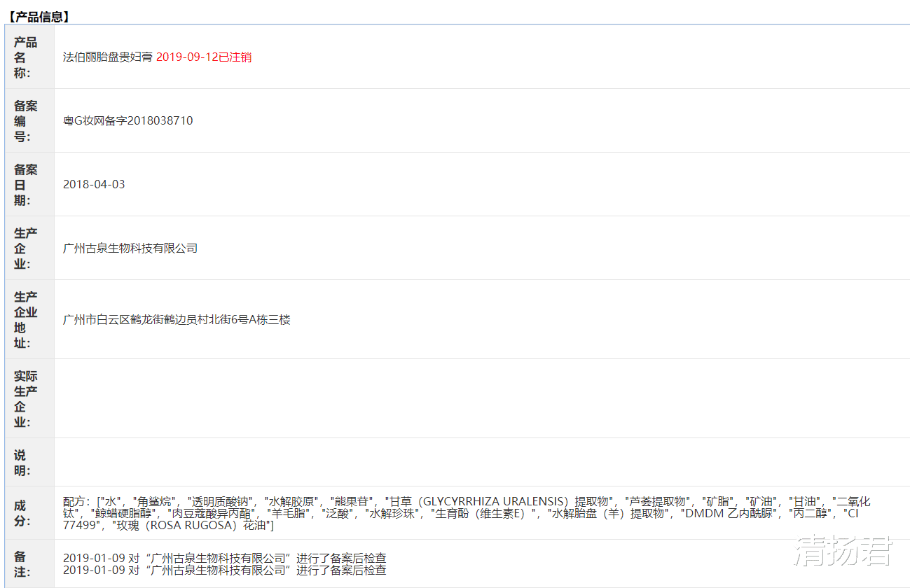Select the 说明 row label
Screen dimensions: 910x588
tap(22, 463)
